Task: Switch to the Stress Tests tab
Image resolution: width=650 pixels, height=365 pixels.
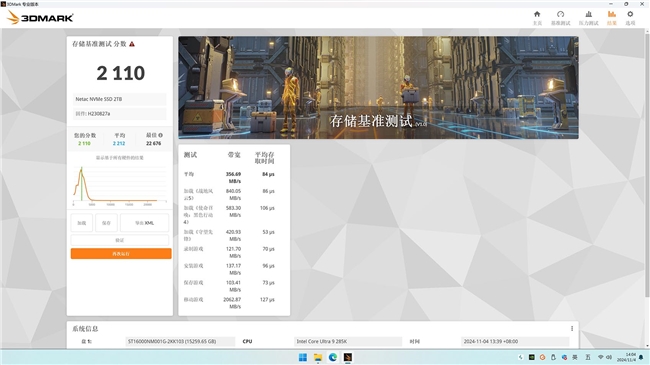Action: [589, 18]
